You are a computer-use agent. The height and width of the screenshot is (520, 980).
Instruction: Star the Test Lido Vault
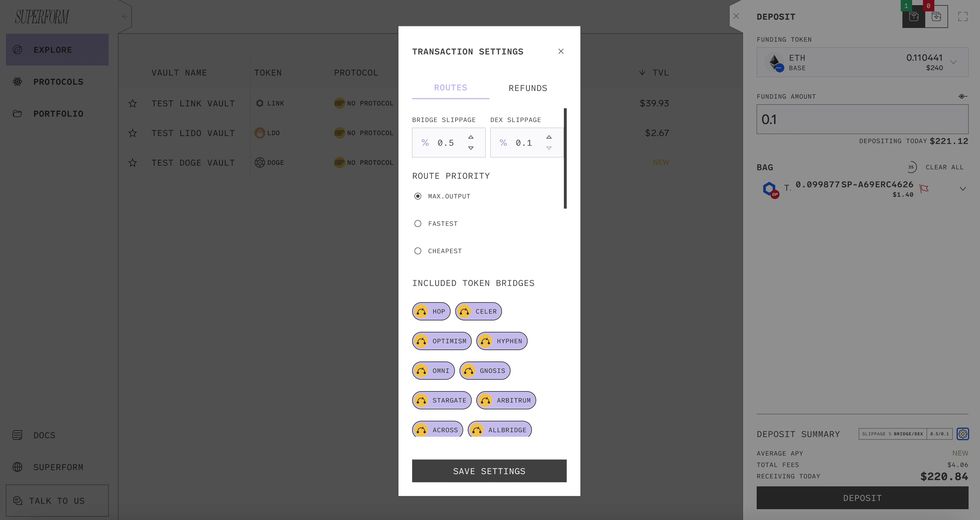click(x=132, y=133)
